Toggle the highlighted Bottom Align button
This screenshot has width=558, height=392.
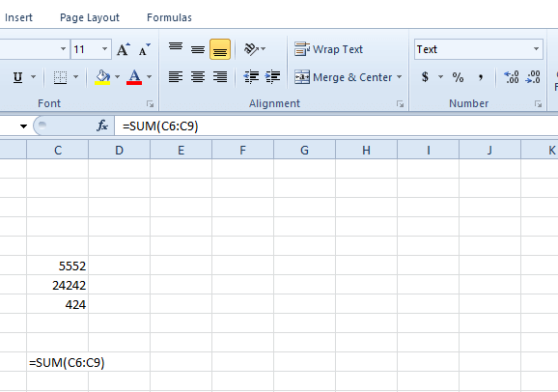pyautogui.click(x=220, y=49)
